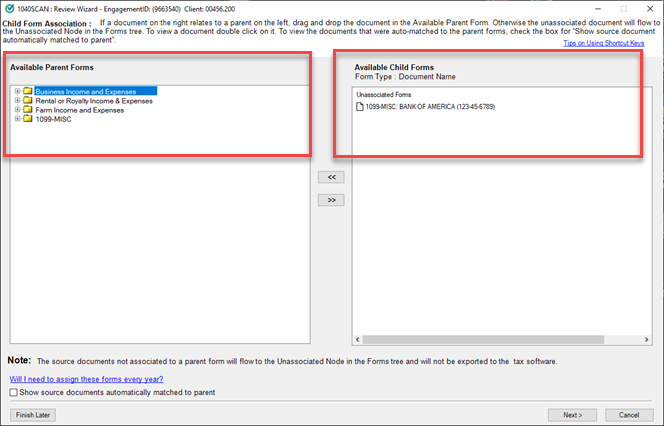This screenshot has height=426, width=664.
Task: Select 1099-MISC: BANK OF AMERICA child form
Action: [x=430, y=107]
